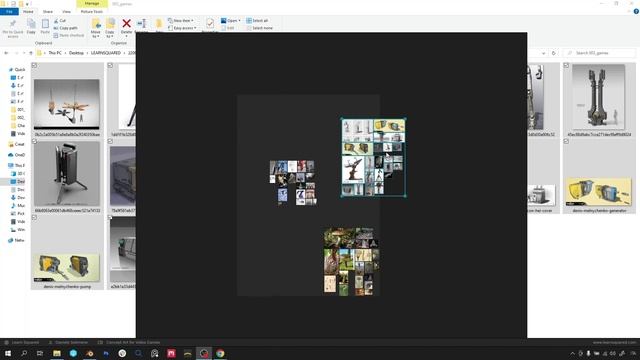Select the small left image group in PureRef
The image size is (640, 360).
coord(293,183)
